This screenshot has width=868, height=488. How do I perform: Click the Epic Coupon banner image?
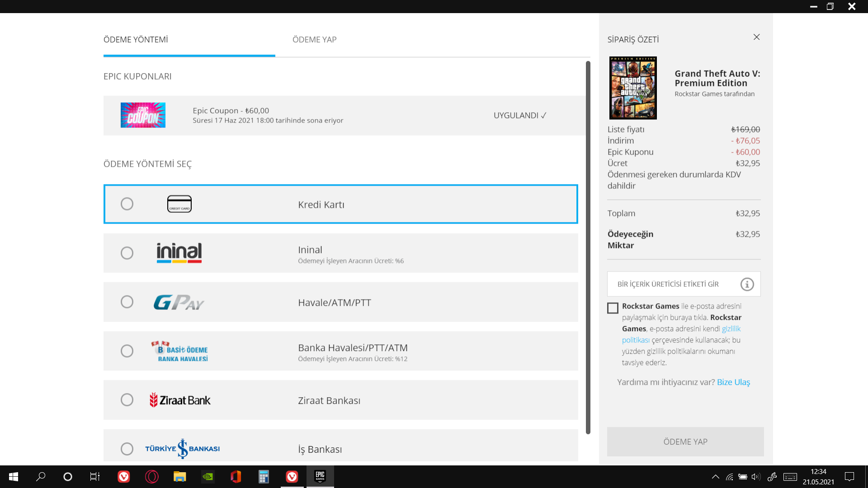point(143,115)
